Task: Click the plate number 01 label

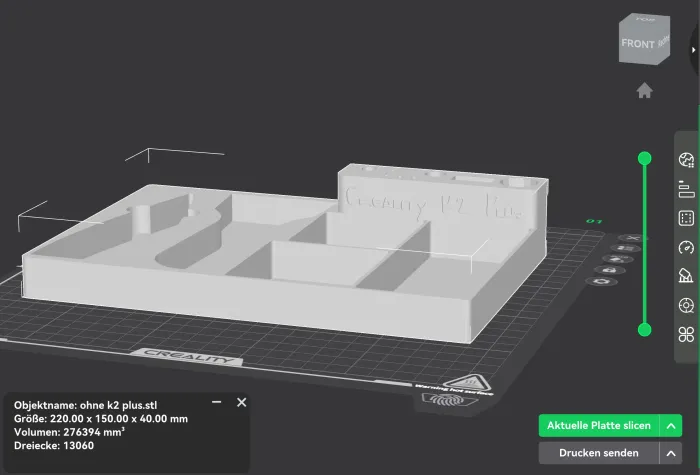Action: (594, 221)
